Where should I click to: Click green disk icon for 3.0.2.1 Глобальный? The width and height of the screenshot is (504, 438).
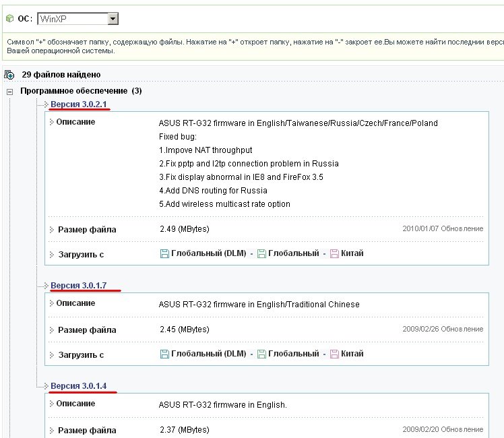click(261, 254)
